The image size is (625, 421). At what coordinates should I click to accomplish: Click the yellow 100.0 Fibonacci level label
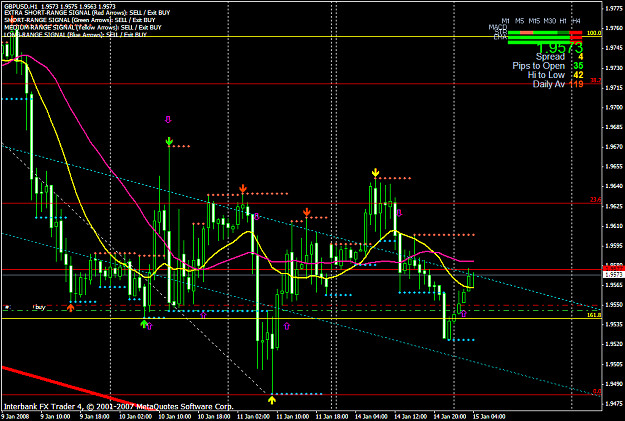pyautogui.click(x=594, y=33)
